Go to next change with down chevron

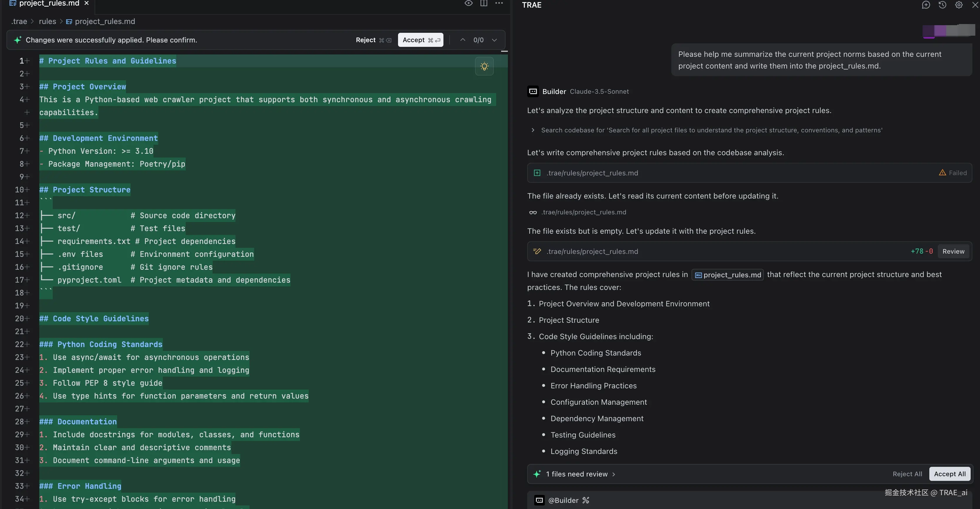(494, 40)
